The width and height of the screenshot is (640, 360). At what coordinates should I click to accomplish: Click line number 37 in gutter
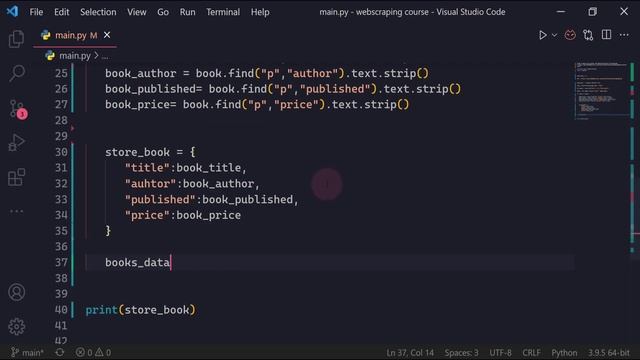coord(61,262)
